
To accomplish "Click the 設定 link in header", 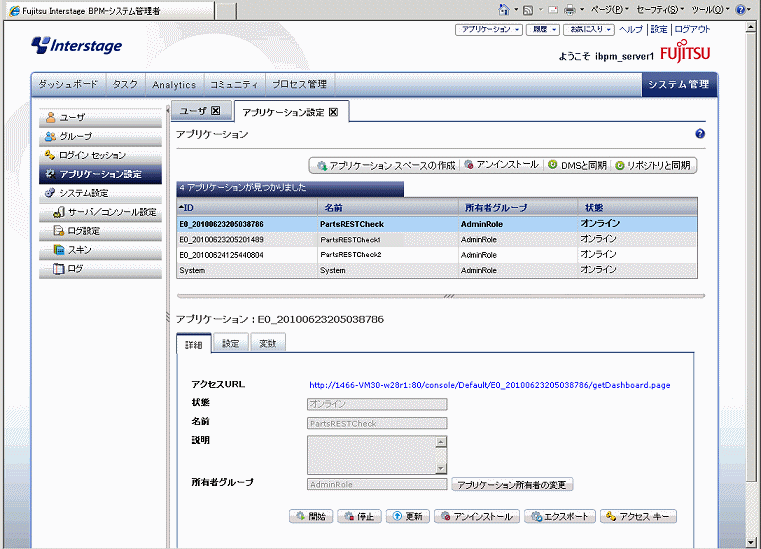I will point(659,30).
